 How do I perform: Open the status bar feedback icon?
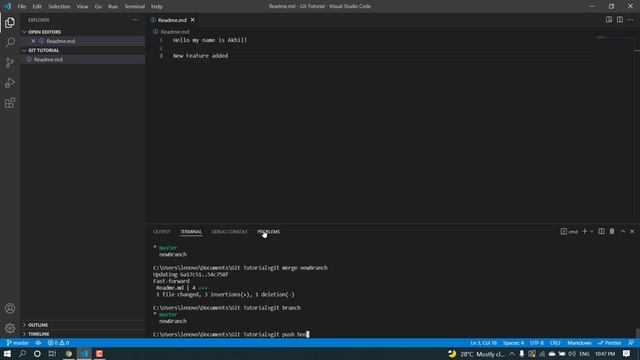click(x=631, y=343)
